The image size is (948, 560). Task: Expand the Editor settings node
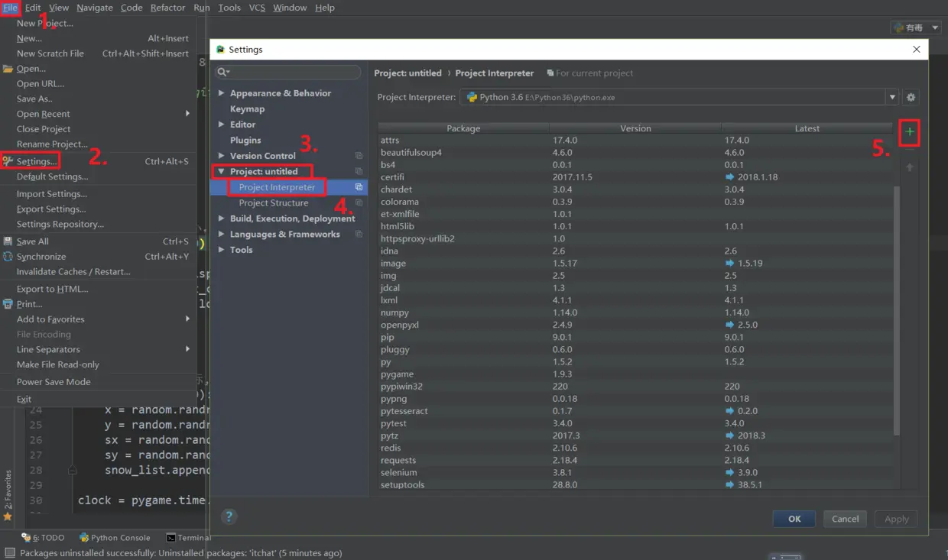click(222, 125)
